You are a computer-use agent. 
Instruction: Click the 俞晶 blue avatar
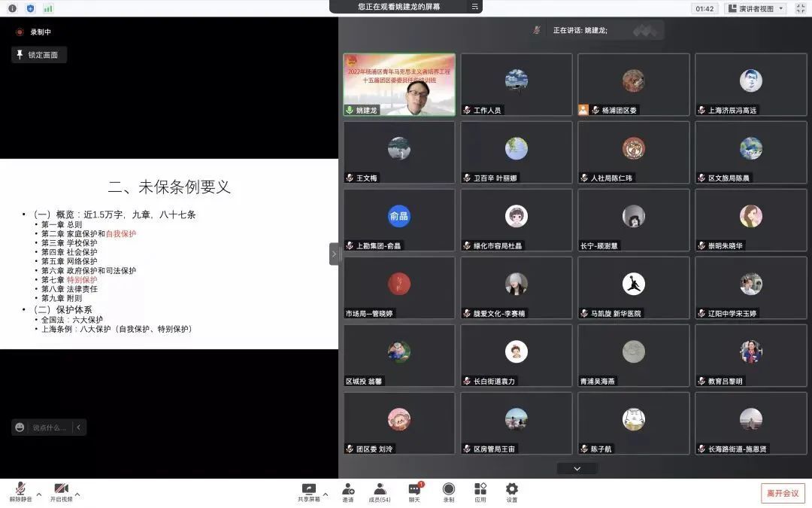click(399, 216)
